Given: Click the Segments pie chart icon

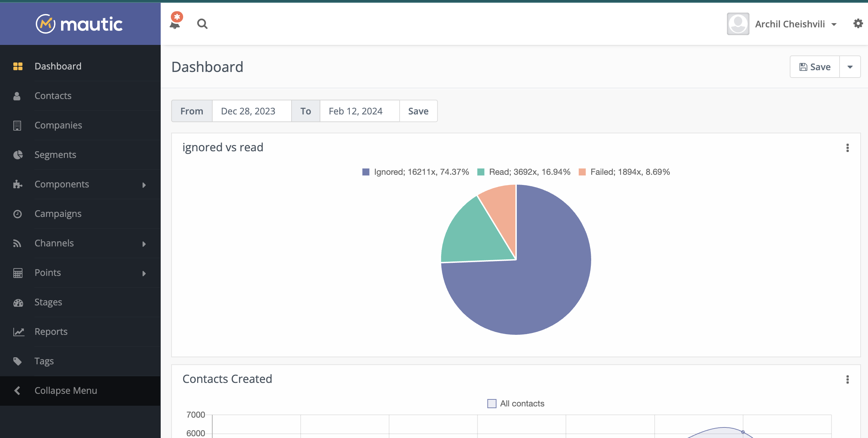Looking at the screenshot, I should (x=18, y=155).
